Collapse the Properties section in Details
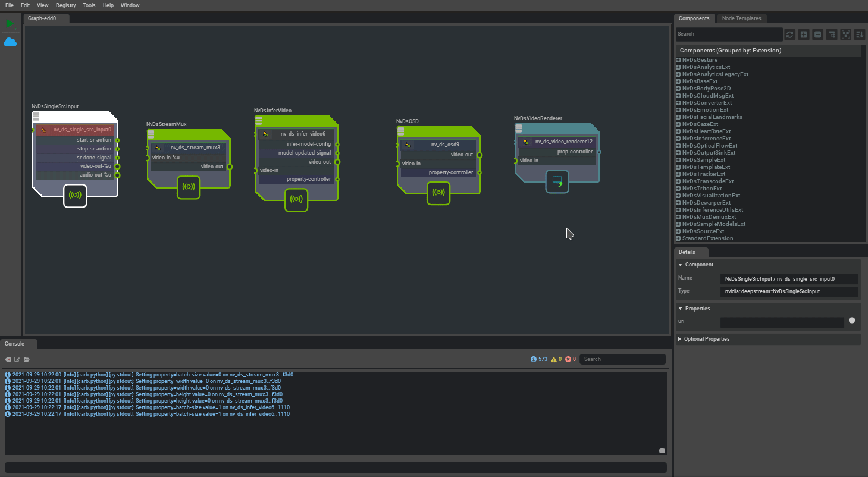 coord(680,309)
